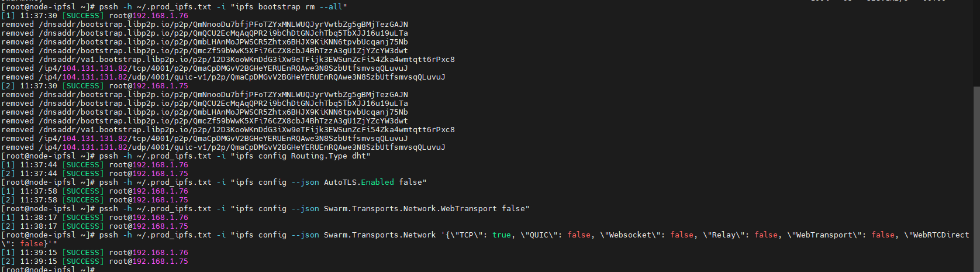Click the blue "true" value after TCP
Image resolution: width=980 pixels, height=272 pixels.
(x=501, y=235)
